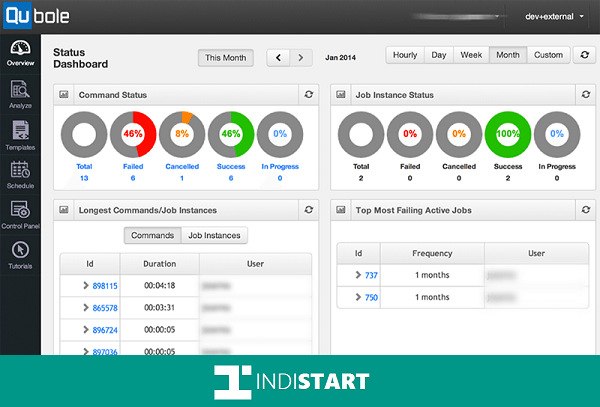The width and height of the screenshot is (600, 407).
Task: Click the Cancelled label under Command Status
Action: click(x=182, y=166)
